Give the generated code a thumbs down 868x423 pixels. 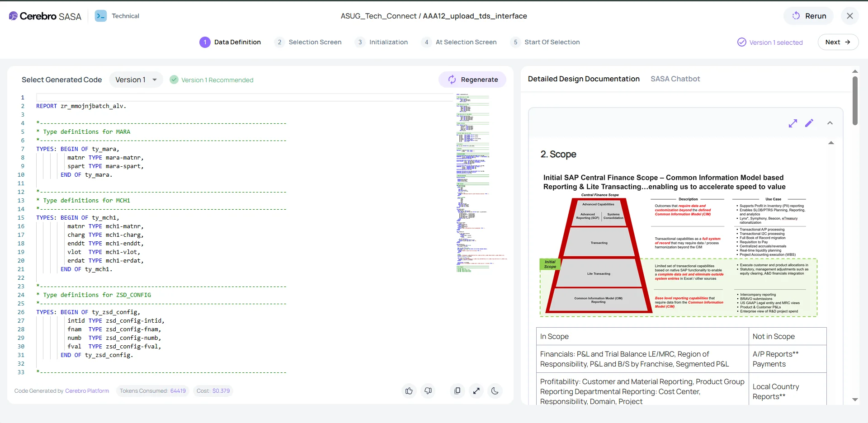click(428, 391)
